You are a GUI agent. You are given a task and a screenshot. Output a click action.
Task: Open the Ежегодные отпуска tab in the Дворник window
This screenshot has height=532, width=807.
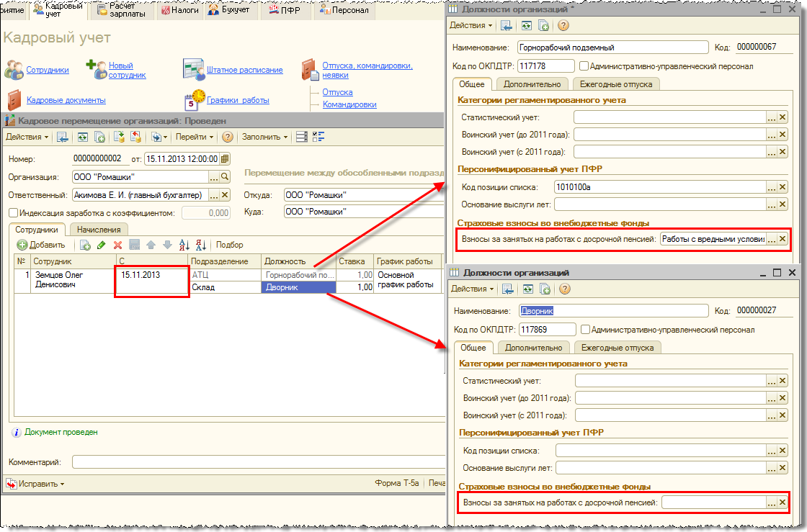point(617,348)
